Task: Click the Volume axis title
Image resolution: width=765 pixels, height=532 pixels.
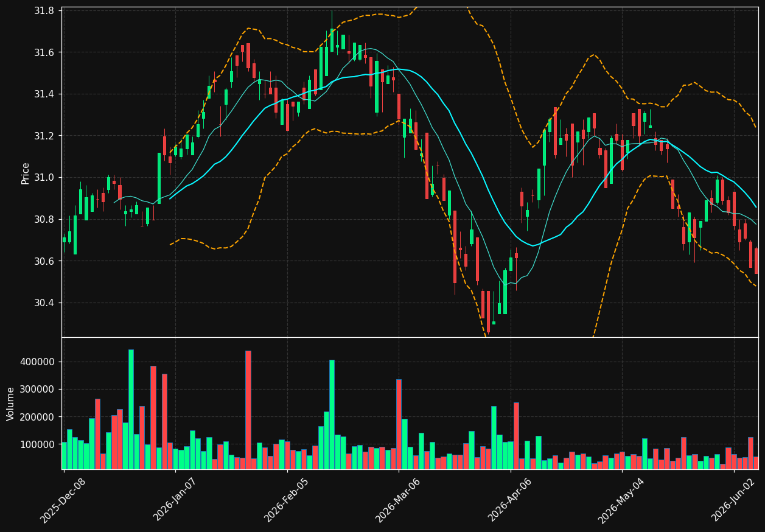Action: [11, 404]
